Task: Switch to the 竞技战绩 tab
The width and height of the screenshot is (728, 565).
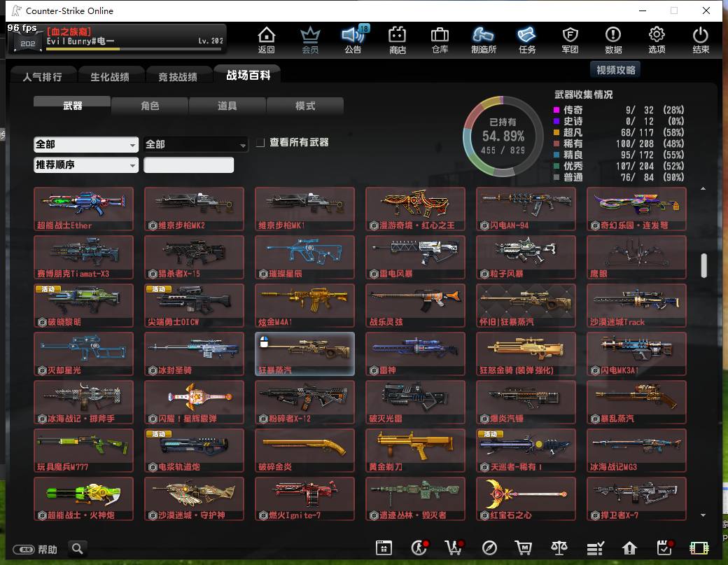Action: pos(178,76)
